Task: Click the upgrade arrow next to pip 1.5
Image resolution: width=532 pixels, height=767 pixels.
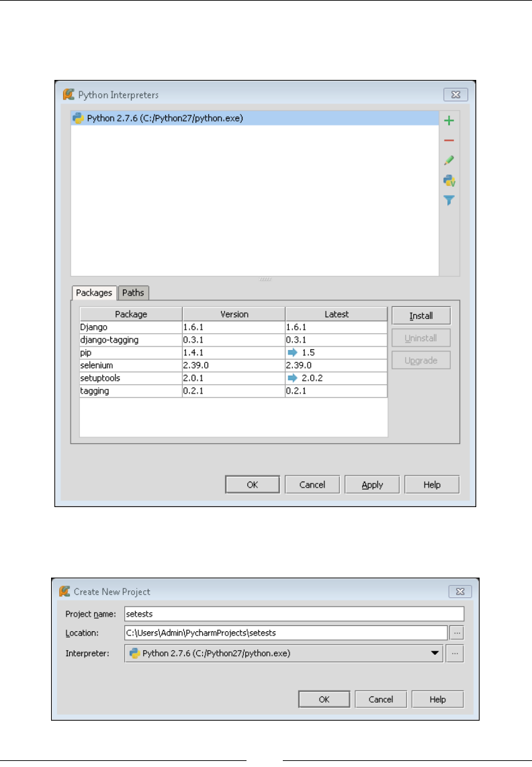Action: (292, 353)
